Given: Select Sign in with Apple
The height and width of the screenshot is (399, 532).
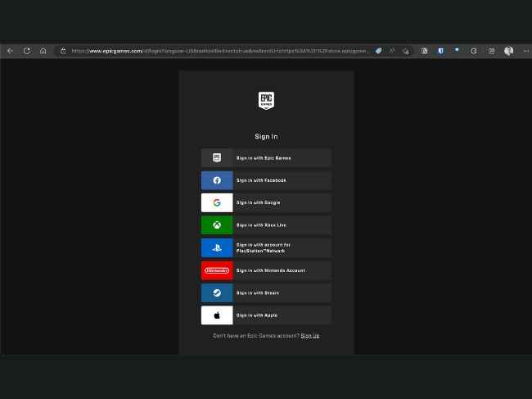Looking at the screenshot, I should (x=266, y=315).
